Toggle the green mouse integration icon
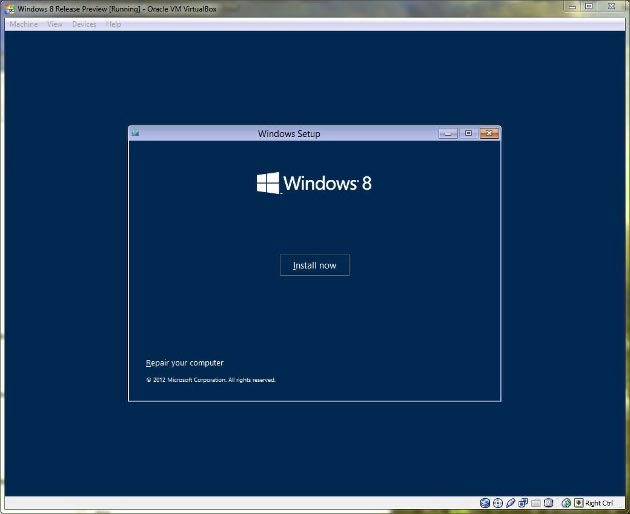Image resolution: width=630 pixels, height=514 pixels. 566,503
